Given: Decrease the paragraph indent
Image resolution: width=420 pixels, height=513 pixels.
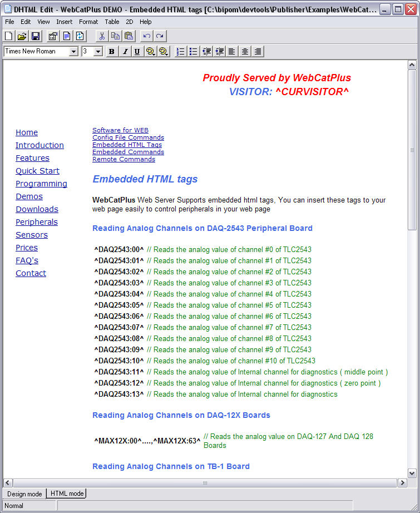Looking at the screenshot, I should tap(206, 51).
